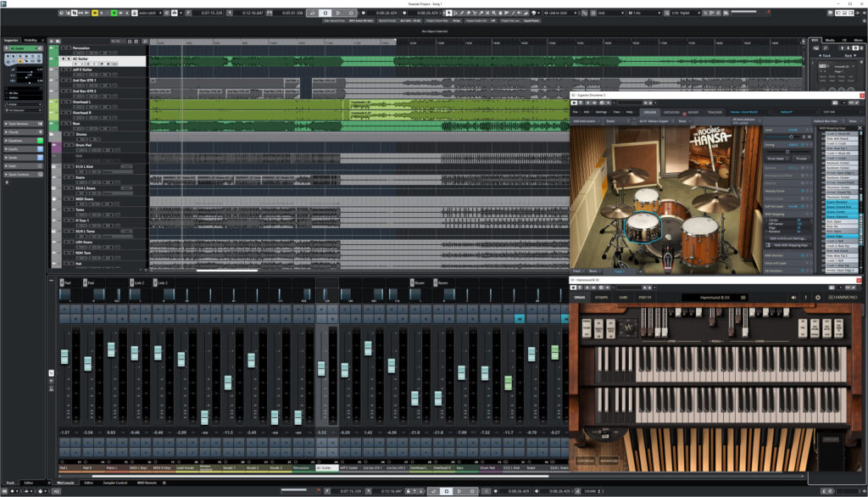Viewport: 868px width, 497px height.
Task: Solo the Percussion track
Action: (68, 48)
